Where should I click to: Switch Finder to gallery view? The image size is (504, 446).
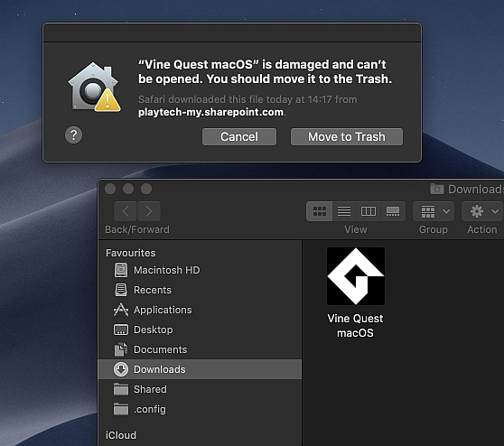[x=393, y=211]
